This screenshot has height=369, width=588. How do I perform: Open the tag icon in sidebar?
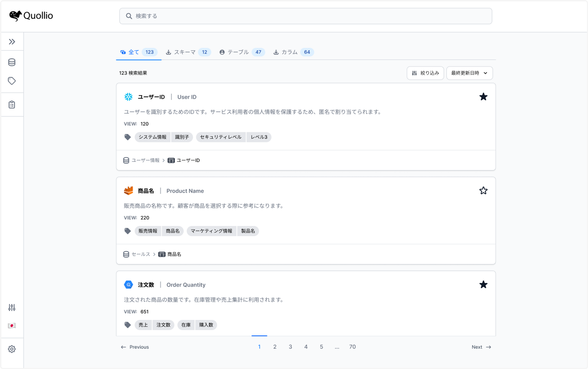[x=12, y=81]
